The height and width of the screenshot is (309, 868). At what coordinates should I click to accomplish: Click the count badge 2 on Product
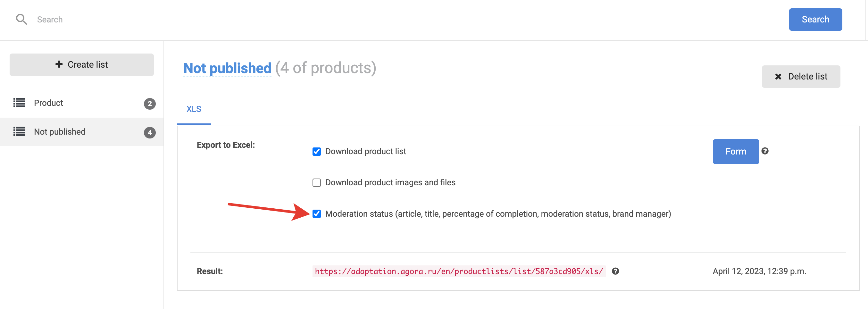click(x=150, y=104)
